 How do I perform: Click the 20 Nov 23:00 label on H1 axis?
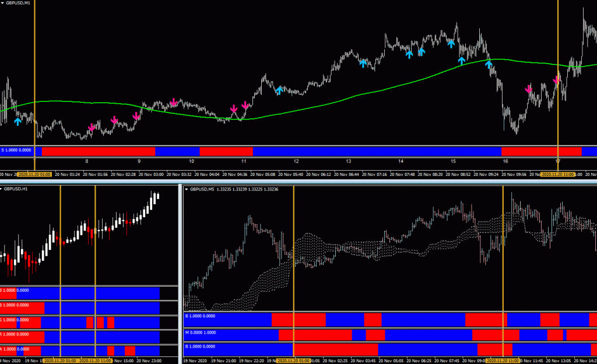pyautogui.click(x=149, y=361)
